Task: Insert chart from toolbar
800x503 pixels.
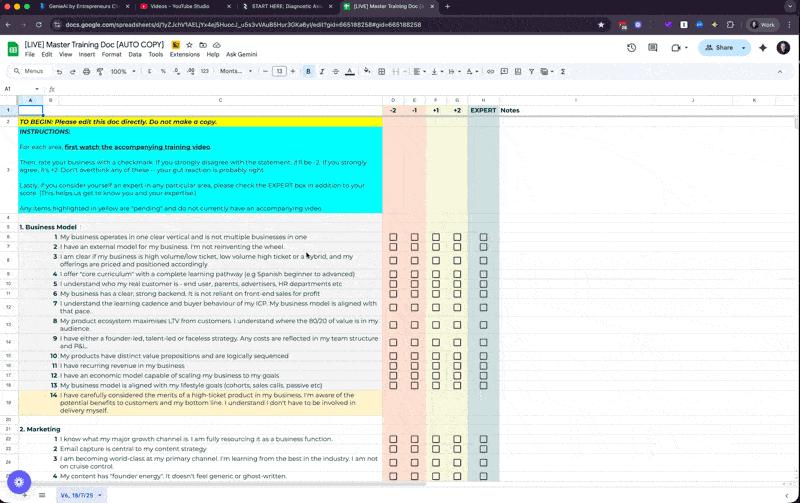Action: point(518,72)
